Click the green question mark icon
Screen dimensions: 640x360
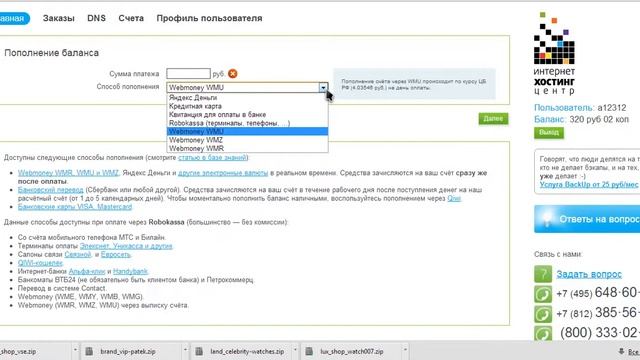tap(543, 274)
